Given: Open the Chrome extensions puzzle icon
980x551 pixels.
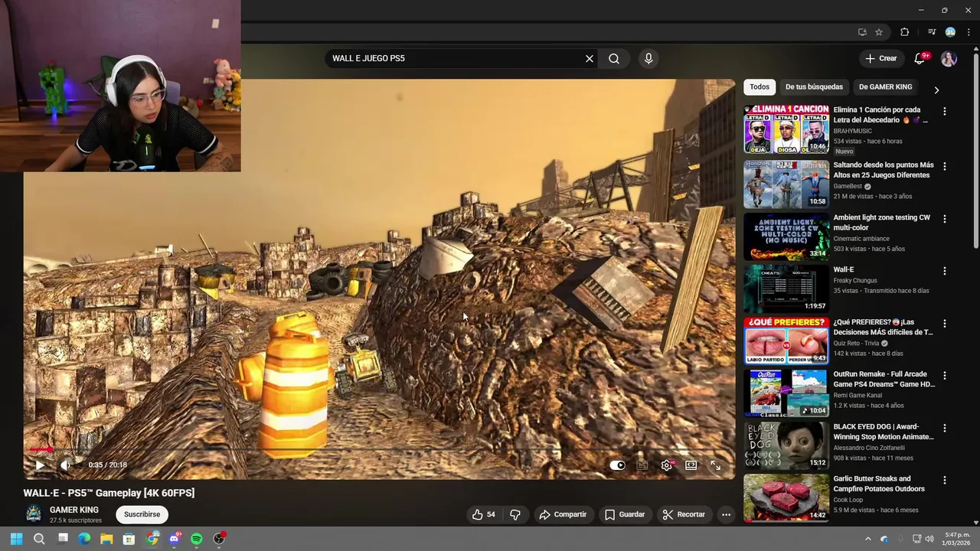Looking at the screenshot, I should click(x=905, y=32).
